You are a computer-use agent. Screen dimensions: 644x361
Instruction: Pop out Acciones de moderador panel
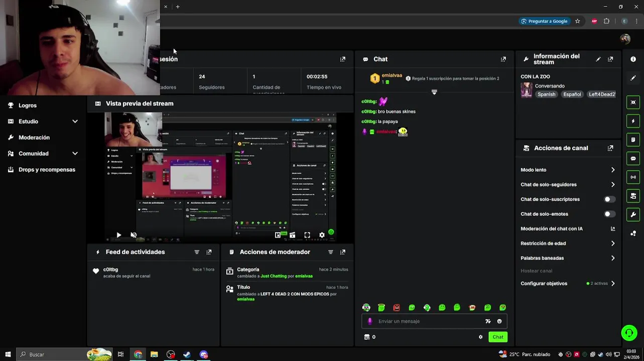(343, 252)
